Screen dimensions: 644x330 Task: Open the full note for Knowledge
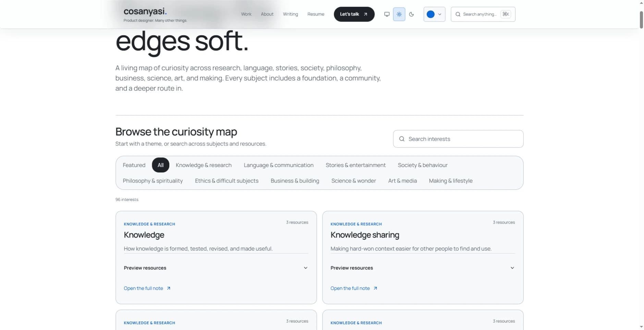click(147, 288)
